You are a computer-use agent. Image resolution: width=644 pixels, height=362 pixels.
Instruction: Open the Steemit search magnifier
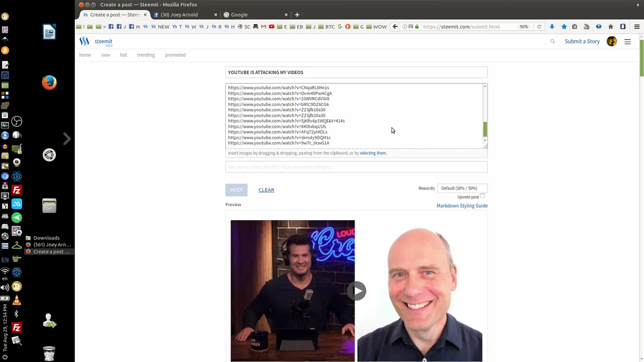click(x=552, y=41)
